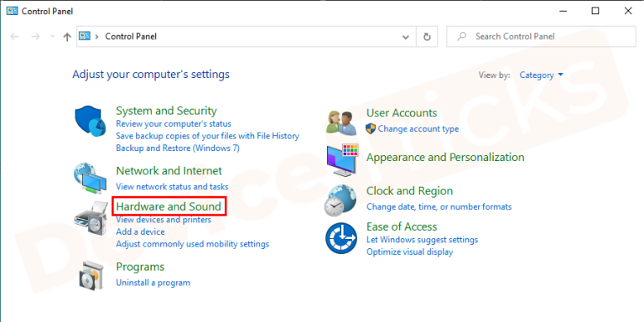Open the Clock and Region clock icon
Screen dimensions: 644x322
tap(340, 200)
